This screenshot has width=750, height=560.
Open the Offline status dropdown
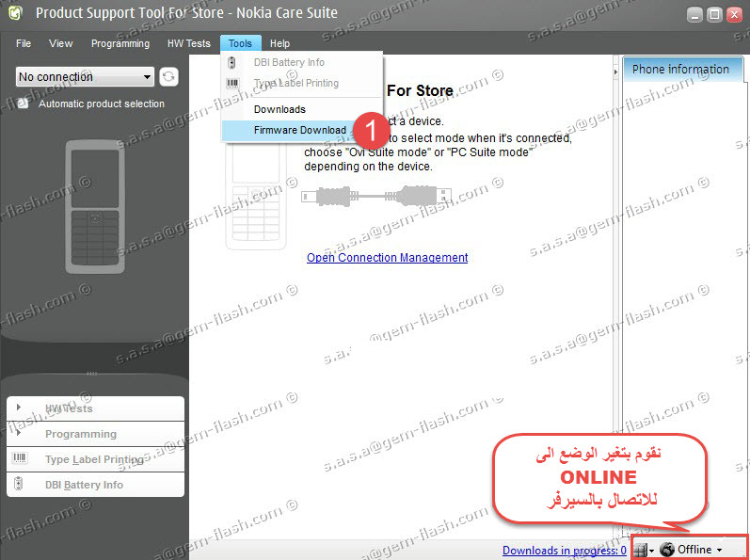pyautogui.click(x=699, y=550)
